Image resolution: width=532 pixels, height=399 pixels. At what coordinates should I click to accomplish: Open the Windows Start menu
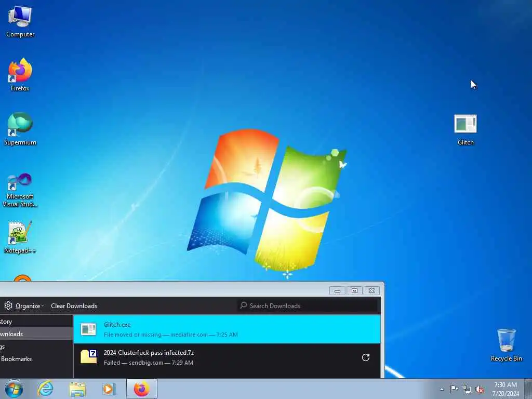click(14, 389)
